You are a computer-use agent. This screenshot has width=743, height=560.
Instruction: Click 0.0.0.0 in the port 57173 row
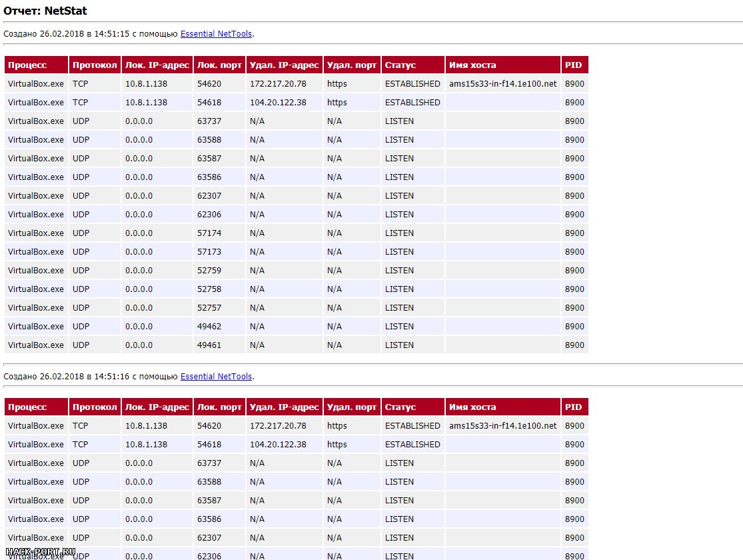[139, 252]
